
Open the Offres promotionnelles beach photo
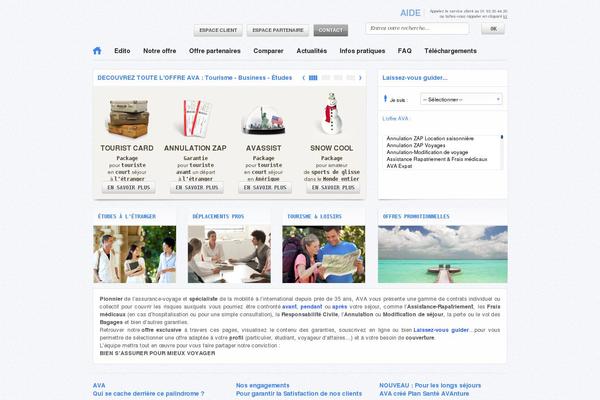pyautogui.click(x=443, y=254)
